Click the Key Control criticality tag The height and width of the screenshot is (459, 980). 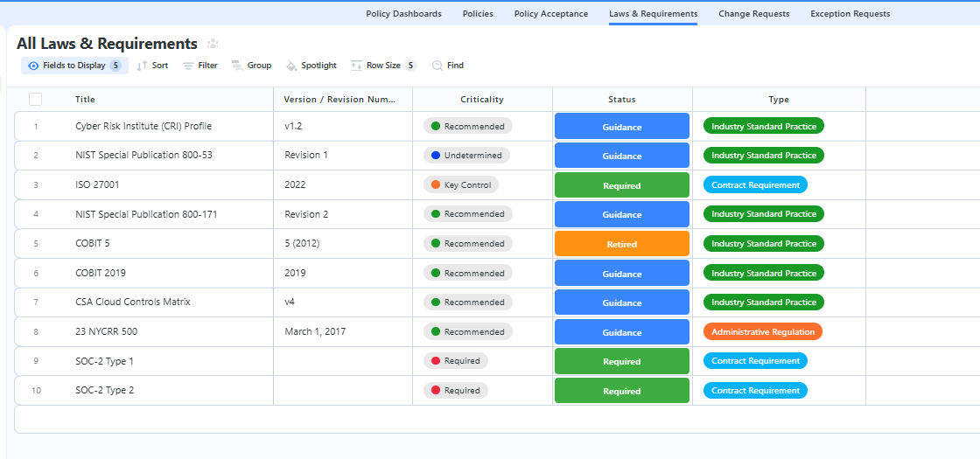pyautogui.click(x=461, y=184)
